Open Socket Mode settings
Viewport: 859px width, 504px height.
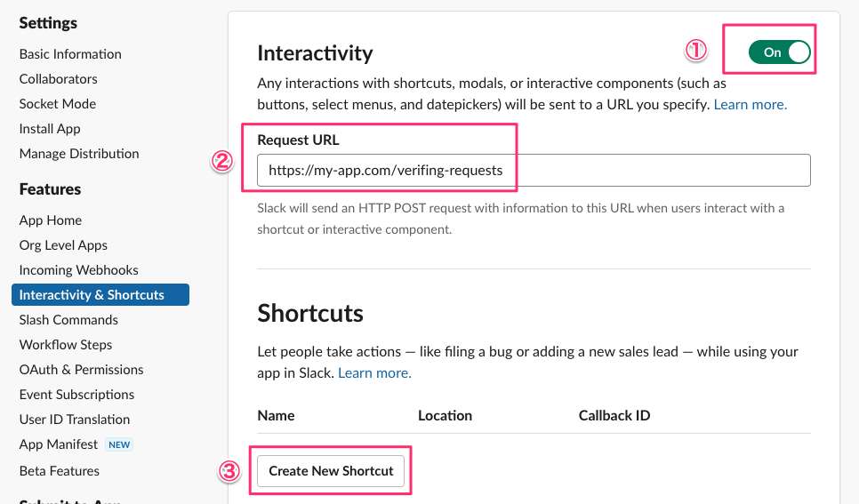pyautogui.click(x=58, y=104)
